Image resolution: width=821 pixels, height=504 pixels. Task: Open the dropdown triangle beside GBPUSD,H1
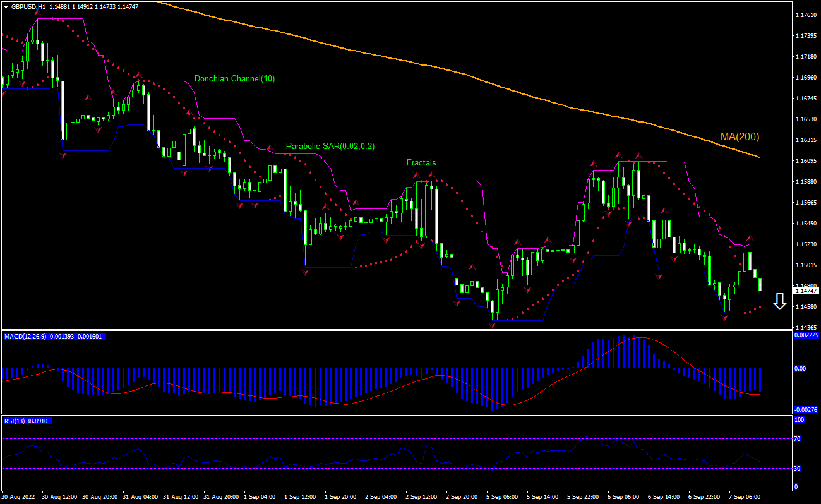(6, 6)
